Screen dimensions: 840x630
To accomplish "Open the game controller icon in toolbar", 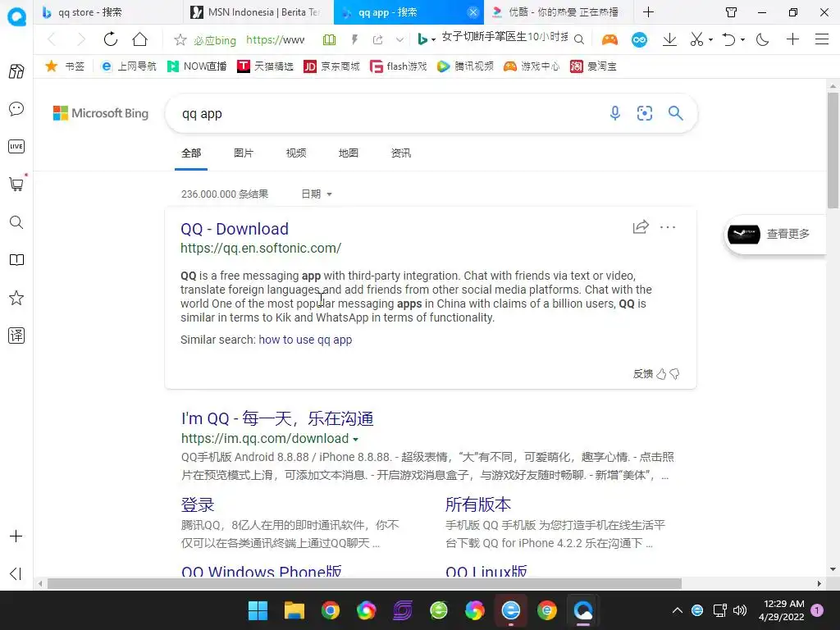I will (609, 39).
